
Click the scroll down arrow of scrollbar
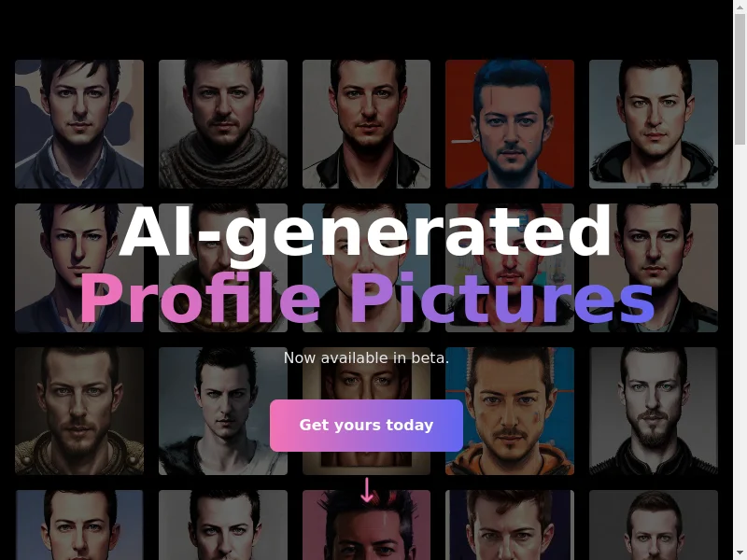(740, 553)
